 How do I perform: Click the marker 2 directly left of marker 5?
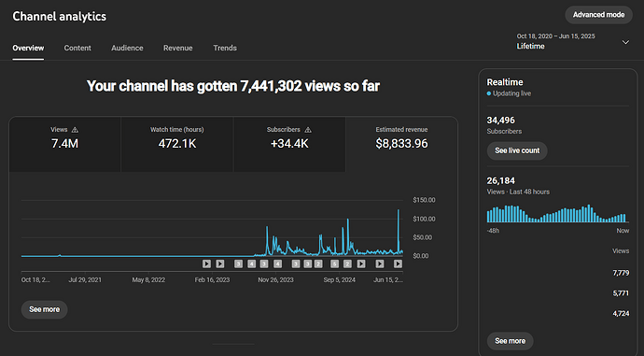[x=318, y=263]
